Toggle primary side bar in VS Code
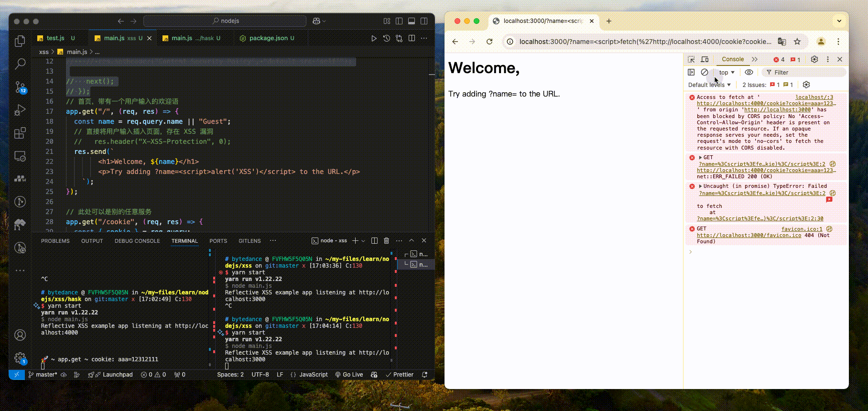The width and height of the screenshot is (868, 411). point(399,21)
